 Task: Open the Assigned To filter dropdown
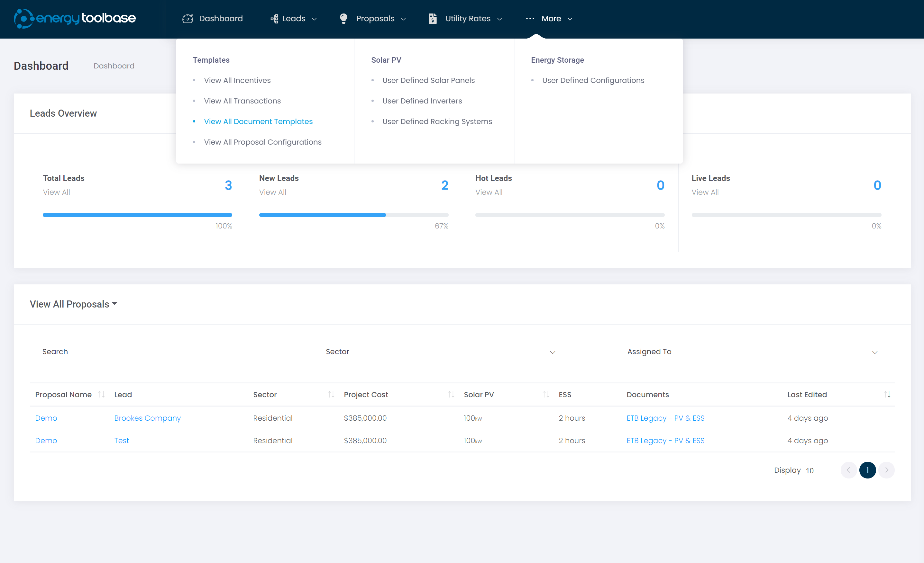coord(787,352)
